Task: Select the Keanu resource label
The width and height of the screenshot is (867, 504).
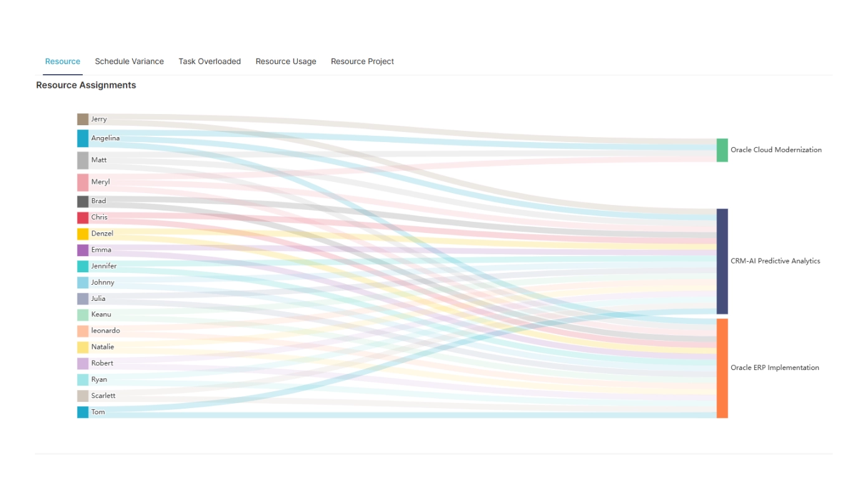Action: point(101,315)
